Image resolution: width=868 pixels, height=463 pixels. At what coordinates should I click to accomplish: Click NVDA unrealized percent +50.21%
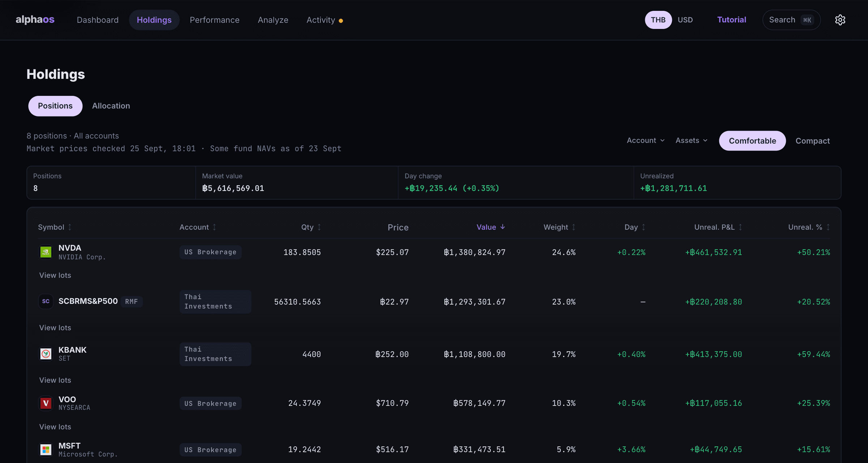(813, 252)
